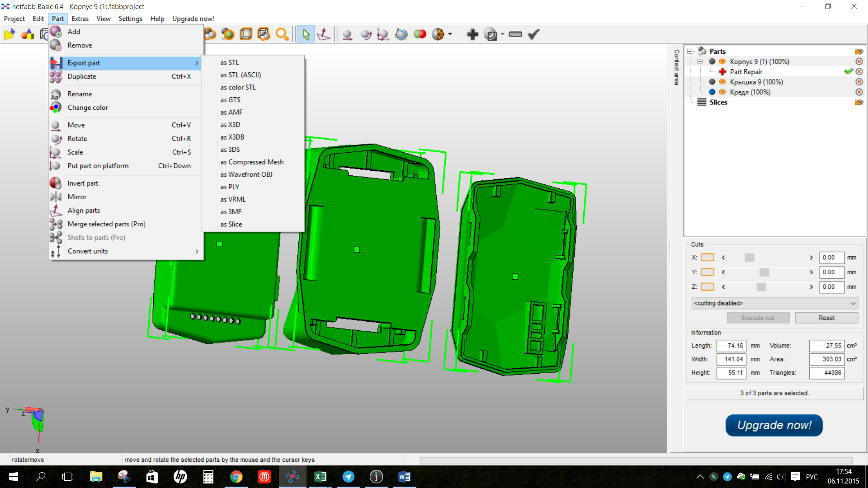Click the align to surface toolbar icon
This screenshot has height=488, width=868.
tap(324, 34)
